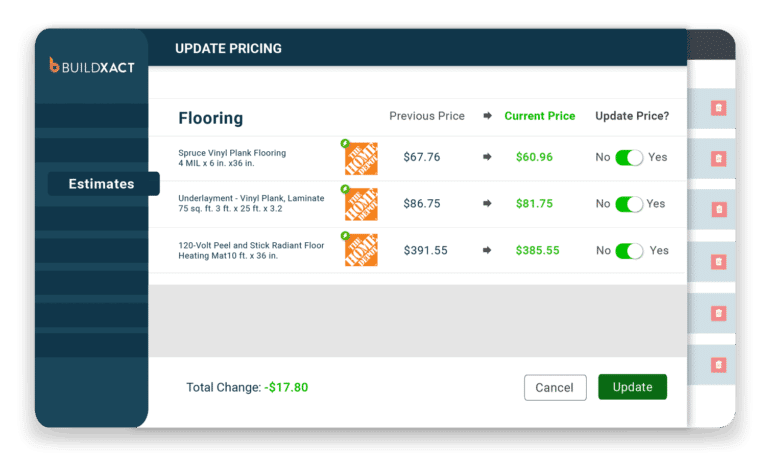The image size is (768, 459).
Task: Click the topmost red trash delete icon
Action: [x=718, y=108]
